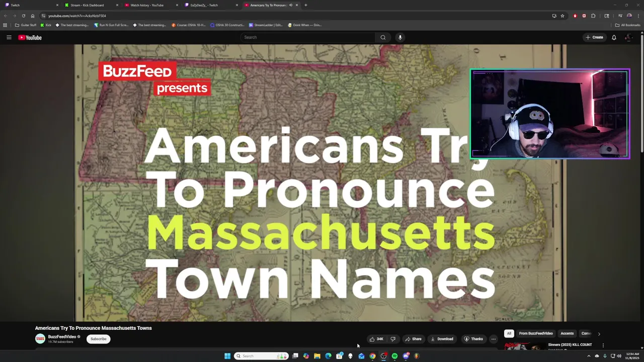Switch to Watch history - YouTube tab
Screen dimensions: 644x362
click(151, 5)
